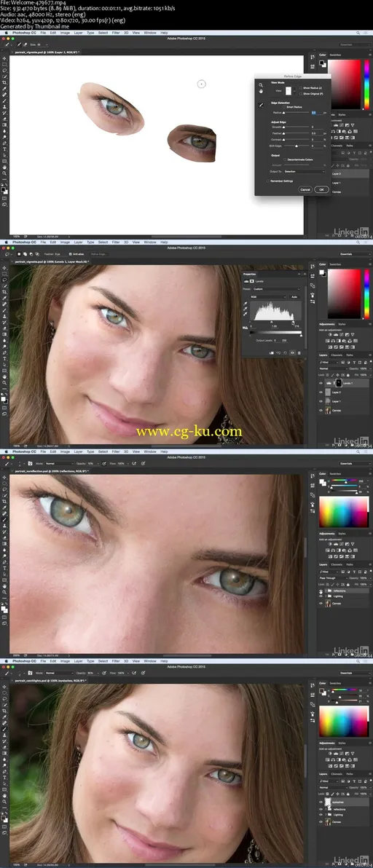Click the Radius value field in Refine Edge

[x=317, y=112]
